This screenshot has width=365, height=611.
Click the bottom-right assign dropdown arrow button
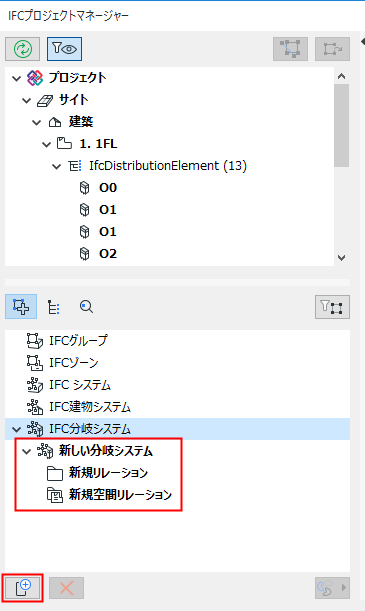pyautogui.click(x=332, y=588)
